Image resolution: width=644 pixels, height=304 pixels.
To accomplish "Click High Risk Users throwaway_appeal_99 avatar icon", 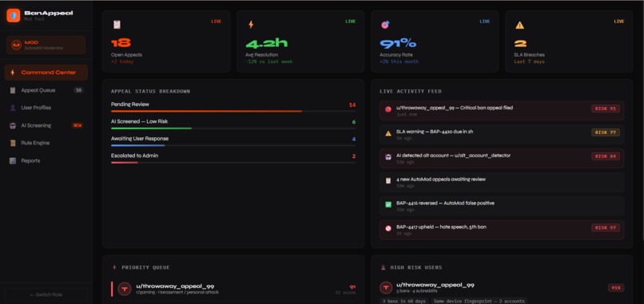I will click(386, 288).
